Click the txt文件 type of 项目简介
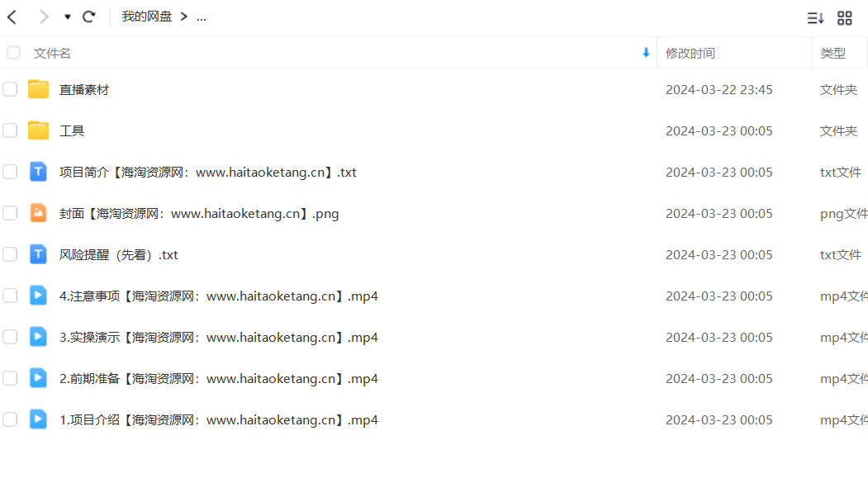This screenshot has width=868, height=483. point(840,172)
